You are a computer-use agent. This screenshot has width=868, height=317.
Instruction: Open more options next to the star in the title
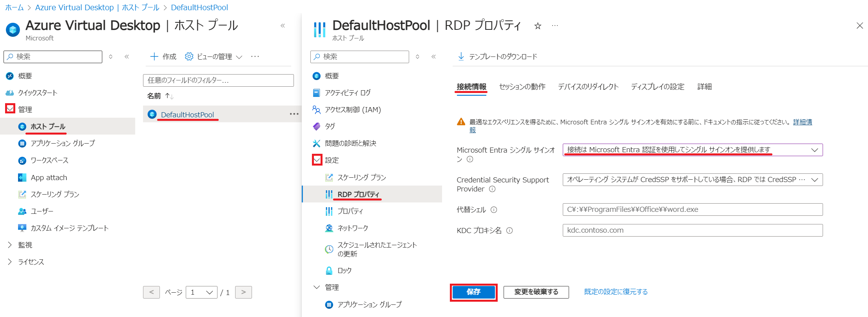click(x=555, y=26)
